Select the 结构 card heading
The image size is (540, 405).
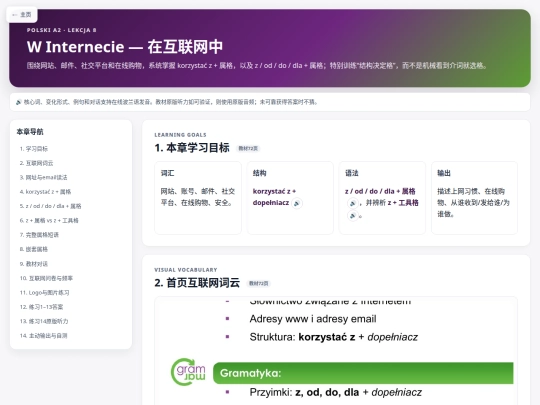click(260, 173)
